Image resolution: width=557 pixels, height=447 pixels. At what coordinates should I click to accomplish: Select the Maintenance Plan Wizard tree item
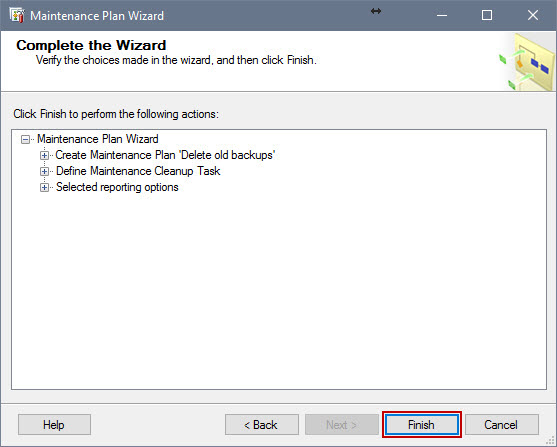[98, 139]
